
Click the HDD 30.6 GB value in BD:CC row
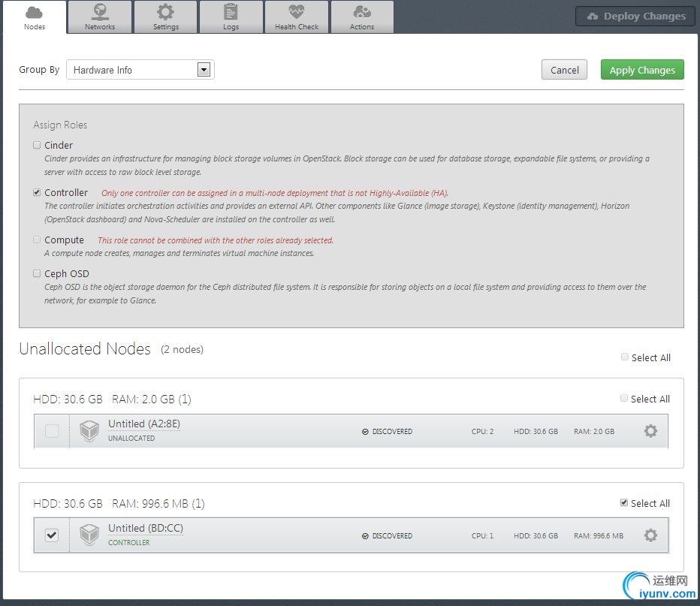click(536, 536)
